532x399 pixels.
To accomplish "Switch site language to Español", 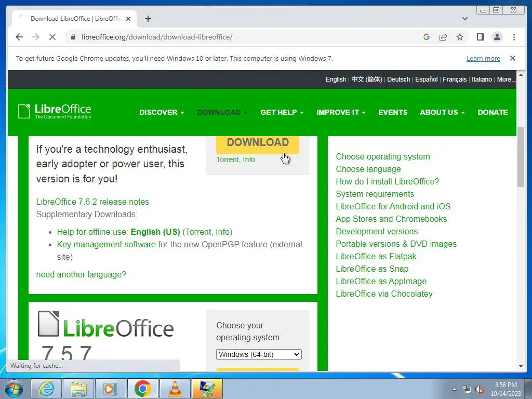I will point(427,79).
